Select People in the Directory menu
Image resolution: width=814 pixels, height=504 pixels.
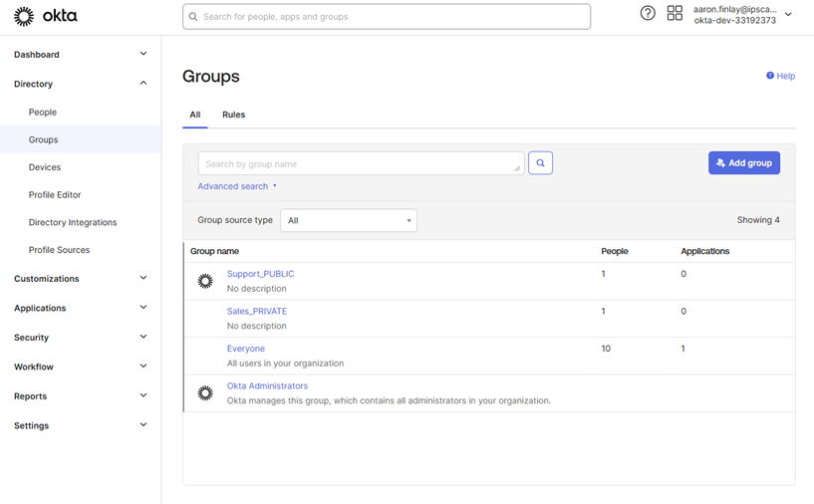pos(43,113)
